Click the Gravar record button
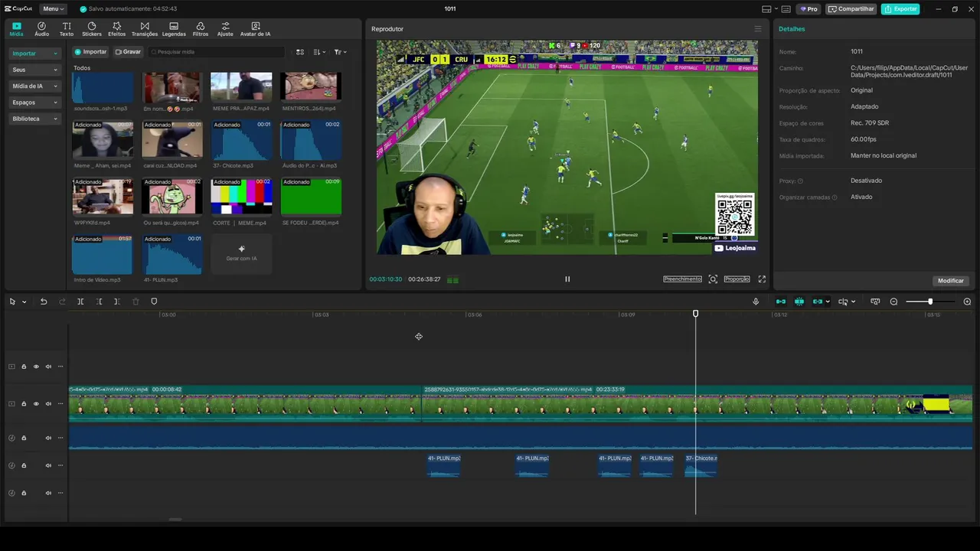This screenshot has width=980, height=551. click(128, 52)
